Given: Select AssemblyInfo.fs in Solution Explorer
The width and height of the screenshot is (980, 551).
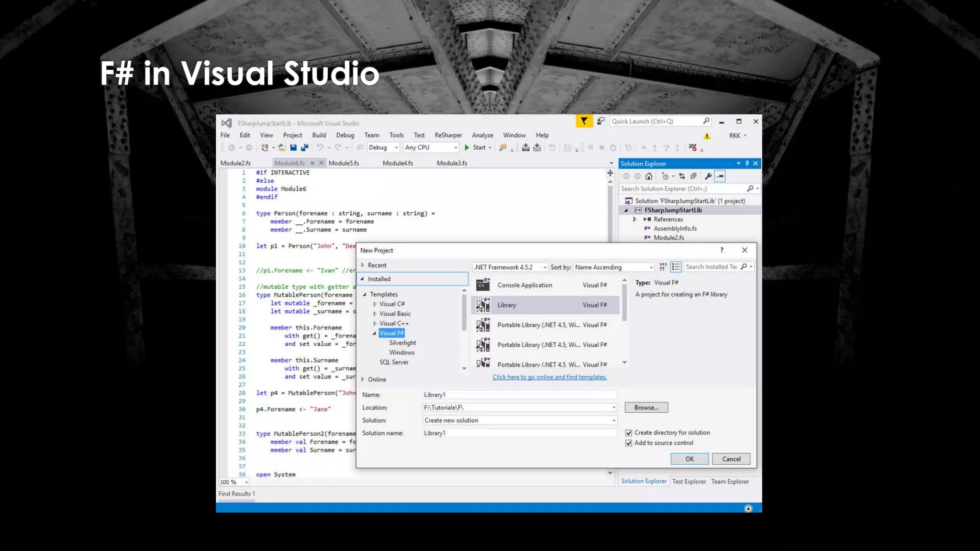Looking at the screenshot, I should [675, 229].
